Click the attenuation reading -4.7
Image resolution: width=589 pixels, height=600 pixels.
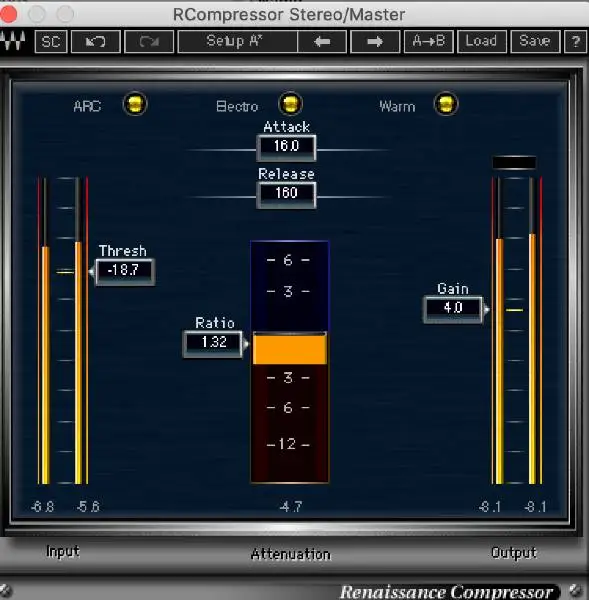(290, 507)
